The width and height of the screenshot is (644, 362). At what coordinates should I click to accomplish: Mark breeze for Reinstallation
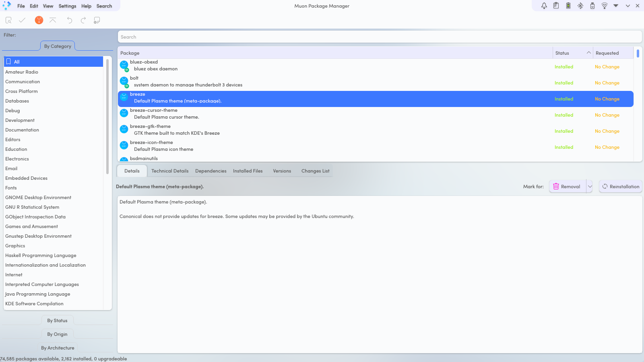[621, 187]
